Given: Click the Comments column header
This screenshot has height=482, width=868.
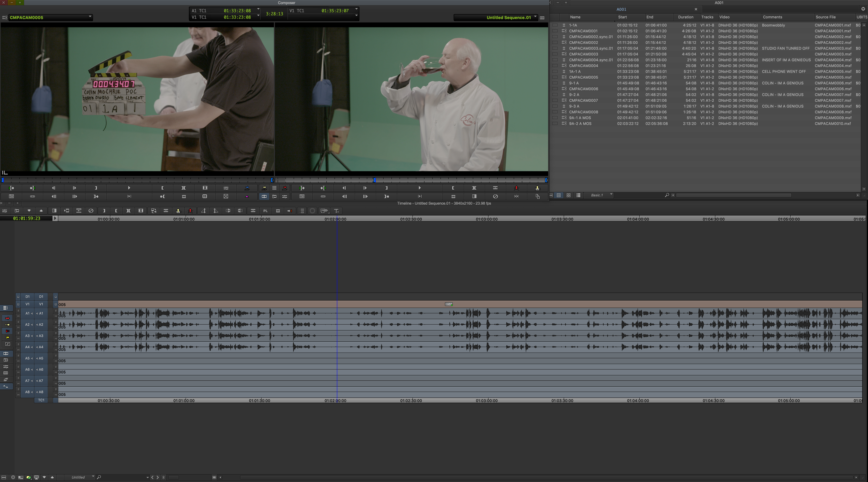Looking at the screenshot, I should (x=772, y=17).
